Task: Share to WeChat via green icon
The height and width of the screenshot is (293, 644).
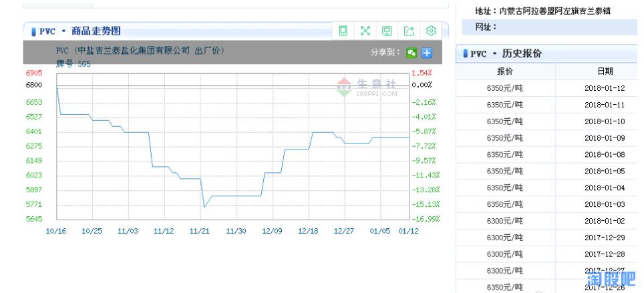Action: tap(412, 52)
